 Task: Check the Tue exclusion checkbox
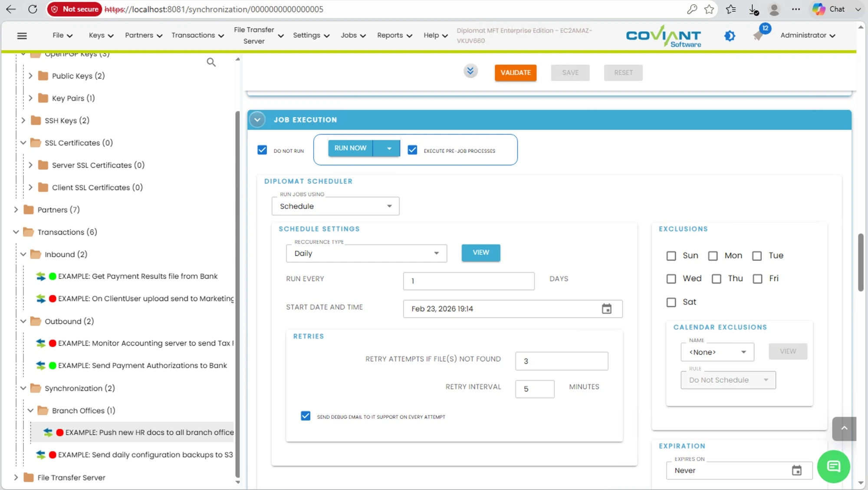757,256
